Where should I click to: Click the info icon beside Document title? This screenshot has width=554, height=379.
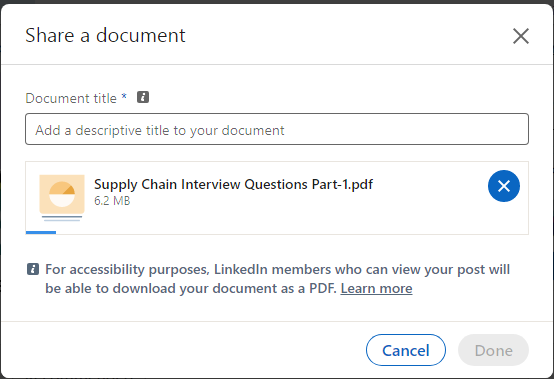(x=143, y=97)
